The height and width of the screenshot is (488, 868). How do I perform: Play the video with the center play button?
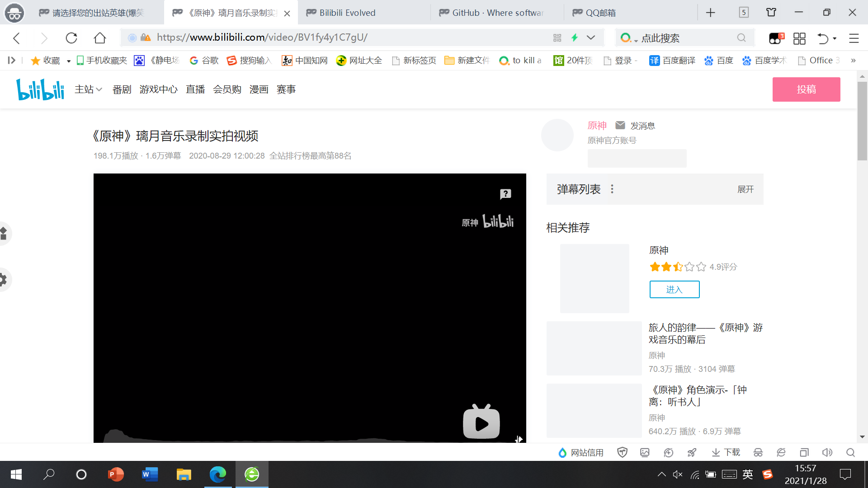click(x=481, y=423)
